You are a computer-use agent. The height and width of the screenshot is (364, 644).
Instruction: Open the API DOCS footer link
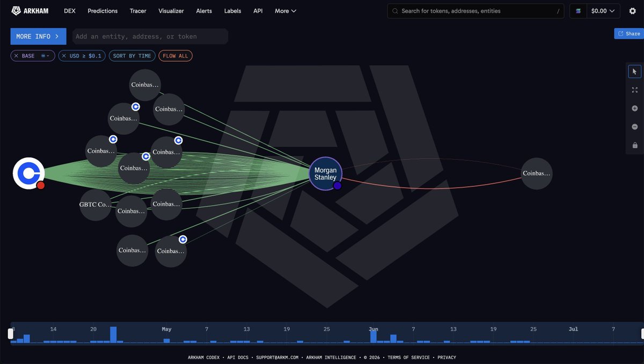(238, 358)
